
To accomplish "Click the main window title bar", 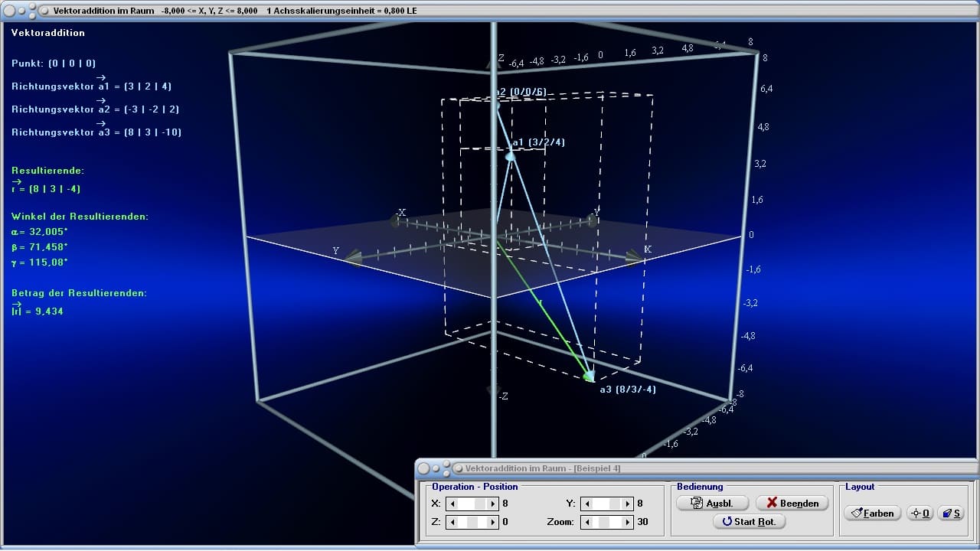I will [490, 11].
